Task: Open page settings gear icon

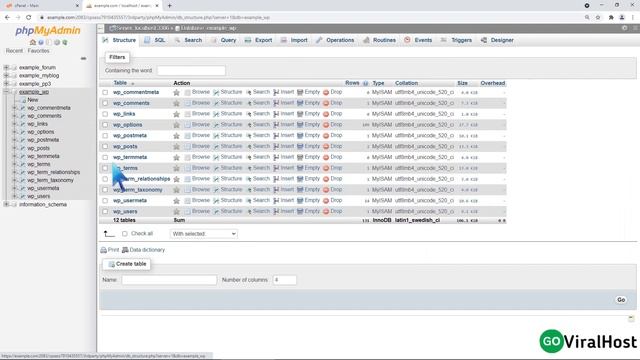Action: (624, 28)
